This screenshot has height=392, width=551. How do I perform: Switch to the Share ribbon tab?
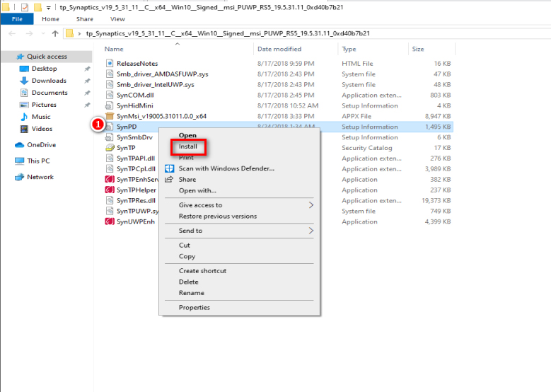click(85, 19)
